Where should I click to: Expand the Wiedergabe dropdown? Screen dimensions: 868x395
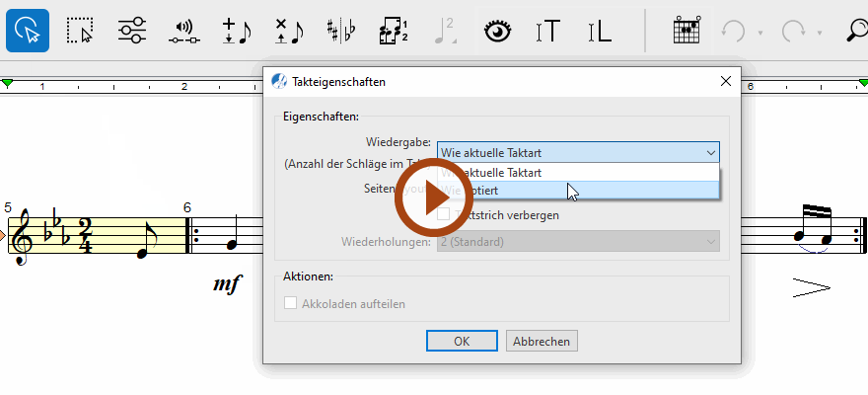tap(578, 152)
